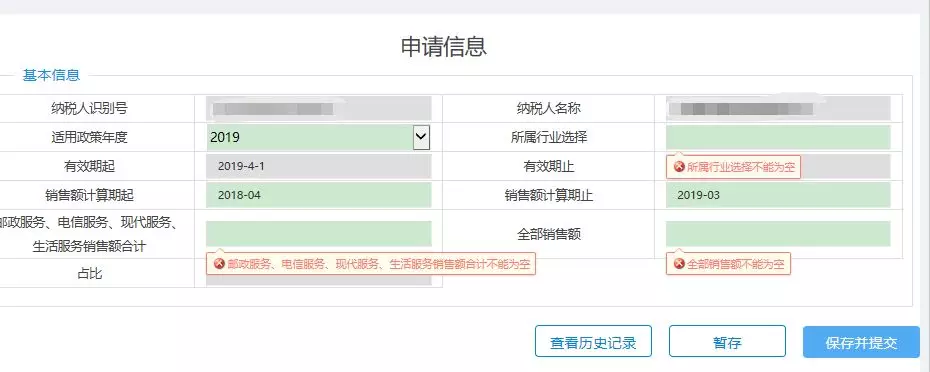
Task: Click the 销售额计算期起 field showing 2018-04
Action: [x=319, y=195]
